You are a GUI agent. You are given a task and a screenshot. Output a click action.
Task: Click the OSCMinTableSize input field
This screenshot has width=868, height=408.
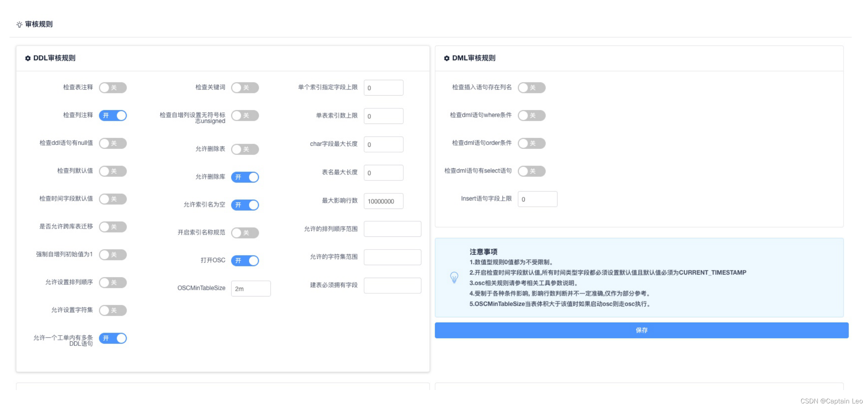point(251,289)
